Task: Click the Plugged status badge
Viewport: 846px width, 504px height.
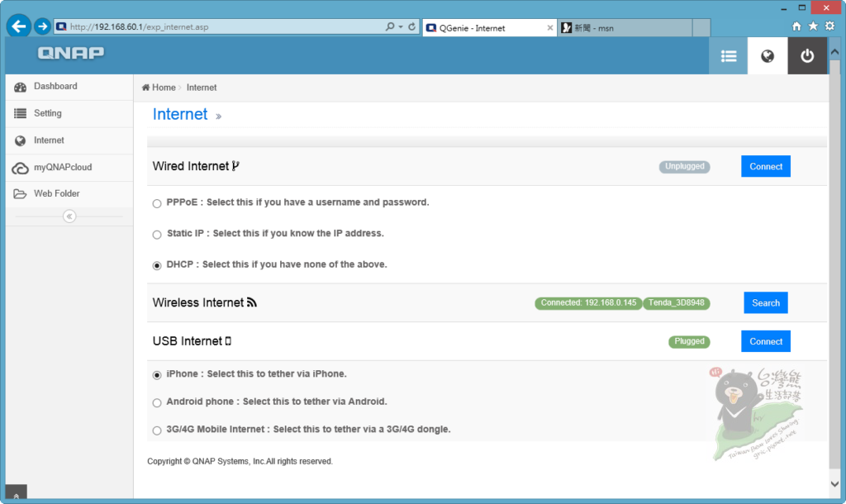Action: 689,341
